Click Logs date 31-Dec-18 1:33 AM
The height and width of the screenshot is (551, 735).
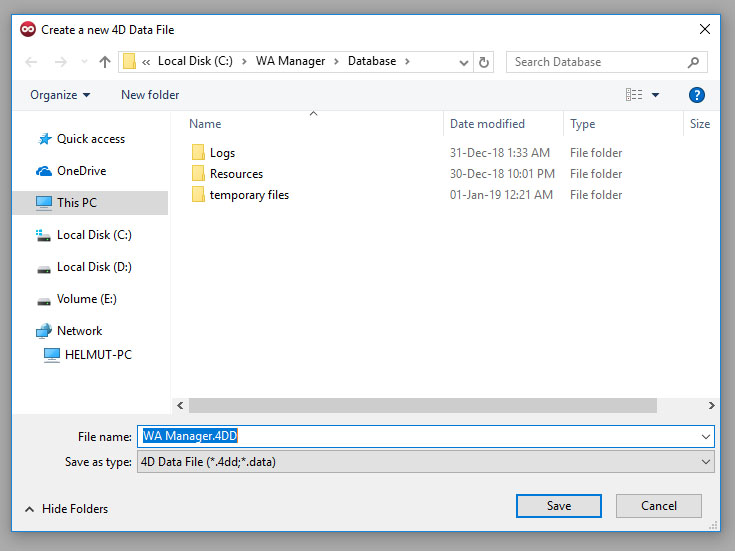pos(500,153)
